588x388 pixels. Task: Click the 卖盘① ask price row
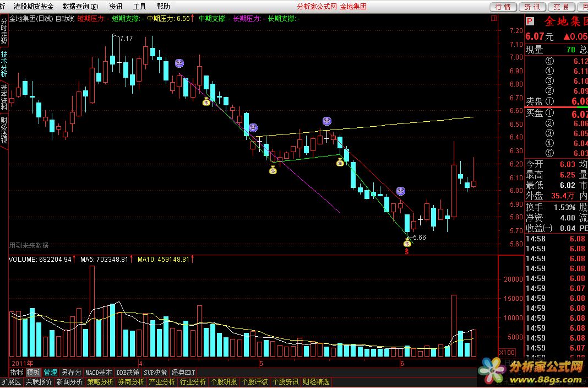point(557,101)
